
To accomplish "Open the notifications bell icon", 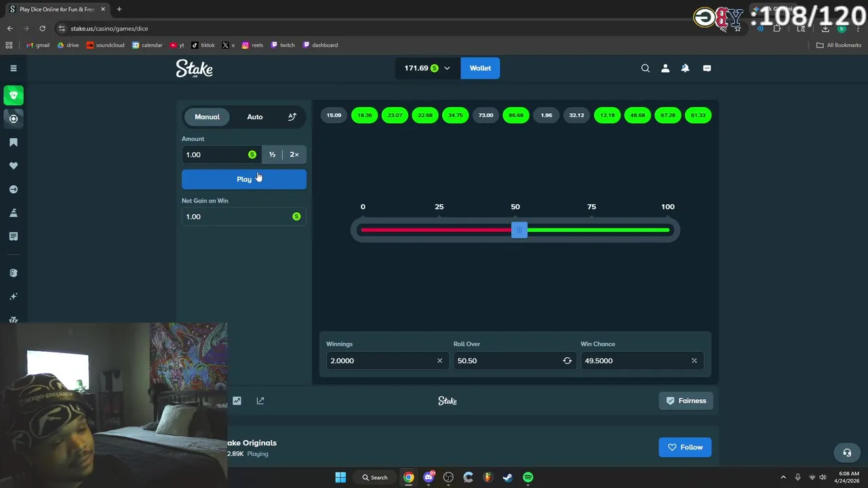I will (685, 68).
